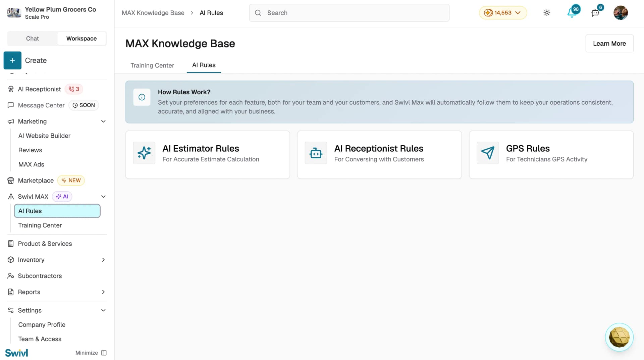Collapse the Marketing section chevron
The width and height of the screenshot is (644, 360).
point(103,121)
